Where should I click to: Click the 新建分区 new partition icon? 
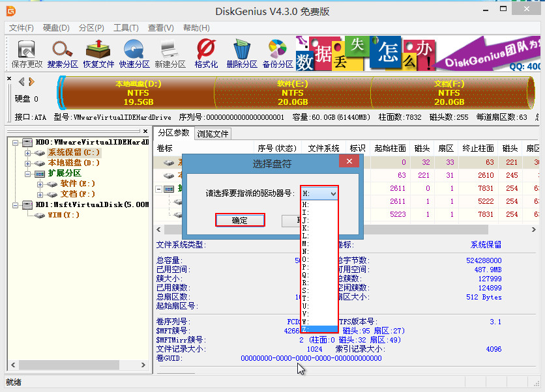coord(170,54)
